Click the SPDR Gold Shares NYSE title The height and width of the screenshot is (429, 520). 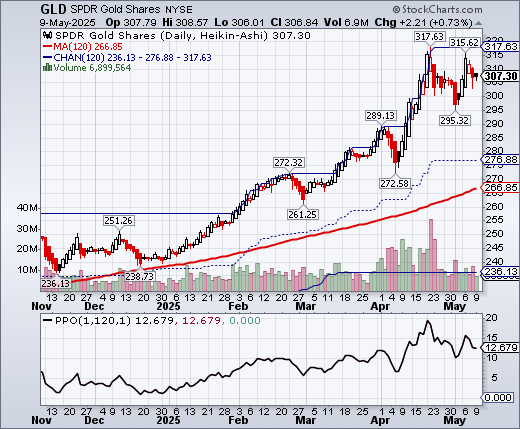(131, 9)
